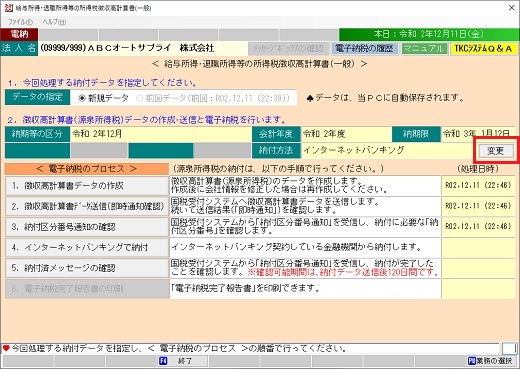The height and width of the screenshot is (369, 520).
Task: Start step 1 徴収高計算書データの作成
Action: tap(87, 186)
